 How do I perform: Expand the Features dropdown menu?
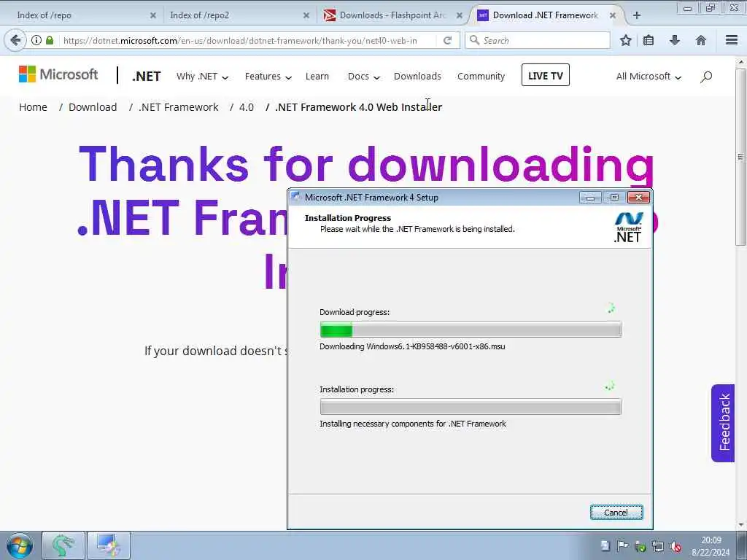[268, 76]
